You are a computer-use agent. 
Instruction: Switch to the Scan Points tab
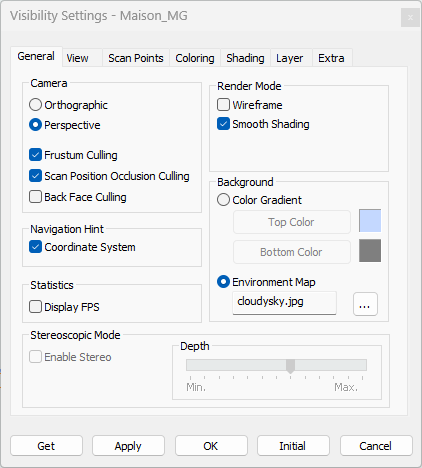pos(136,58)
